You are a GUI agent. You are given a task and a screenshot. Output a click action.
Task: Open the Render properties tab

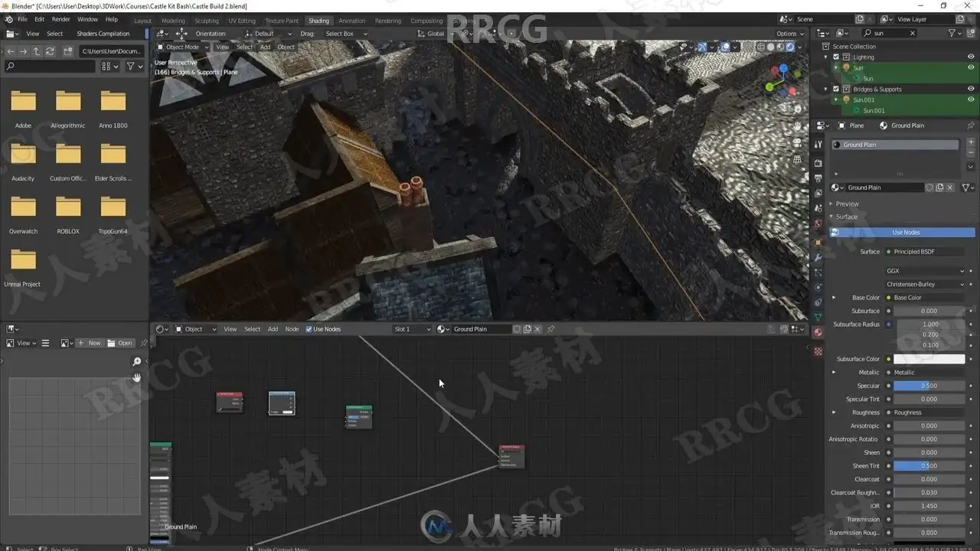pyautogui.click(x=818, y=164)
